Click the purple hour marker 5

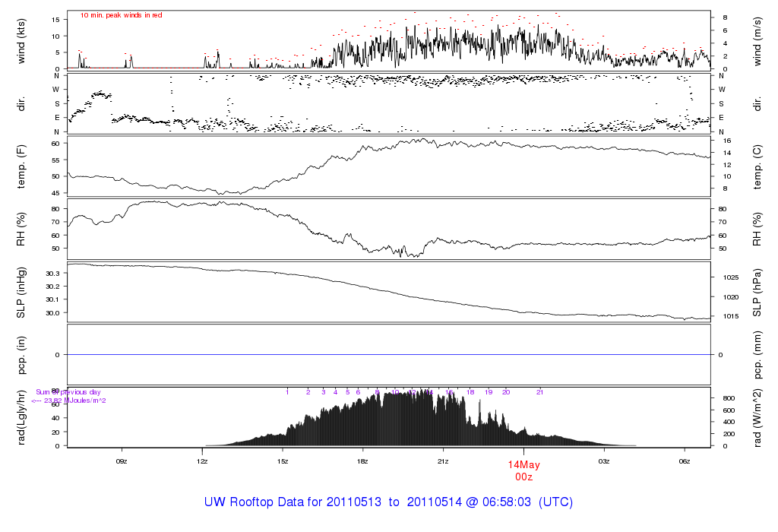pos(348,392)
